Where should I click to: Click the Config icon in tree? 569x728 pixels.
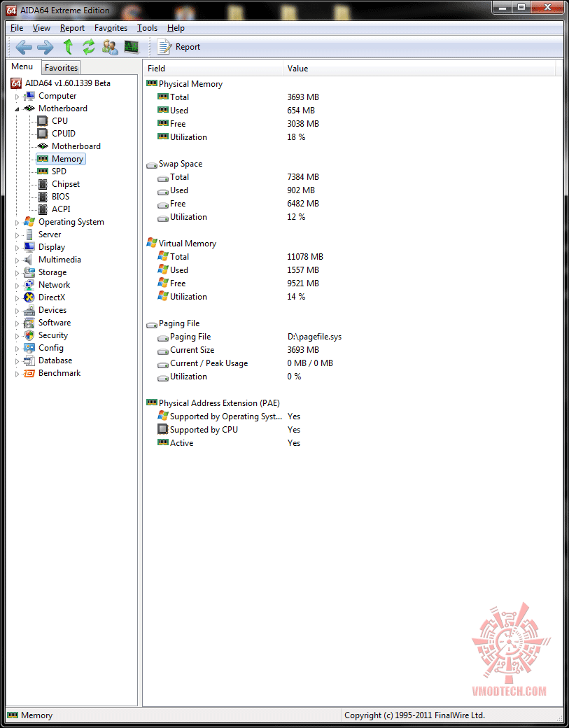[29, 348]
